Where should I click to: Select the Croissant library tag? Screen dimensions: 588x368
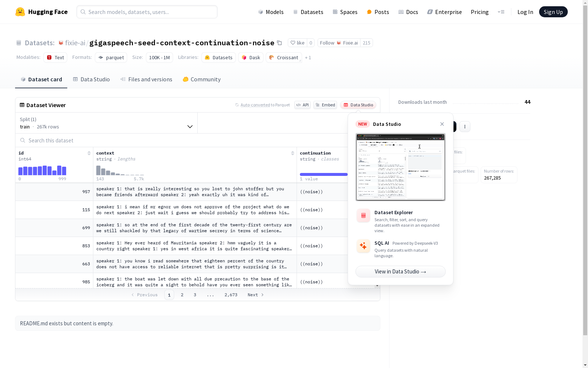284,57
